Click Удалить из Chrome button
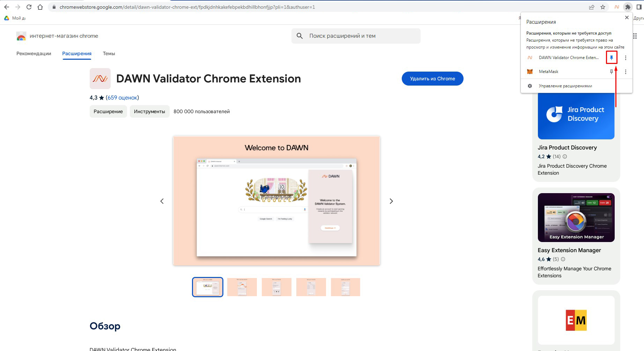Screen dimensions: 644x351 (x=432, y=79)
